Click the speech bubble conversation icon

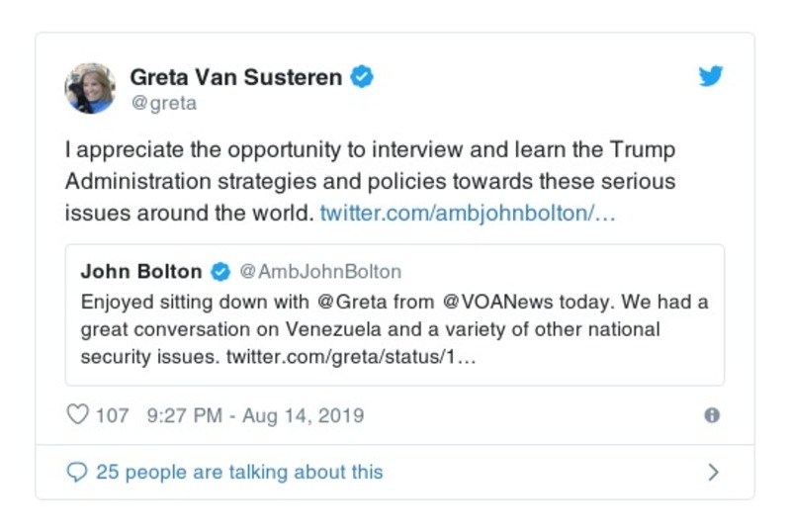[x=76, y=473]
